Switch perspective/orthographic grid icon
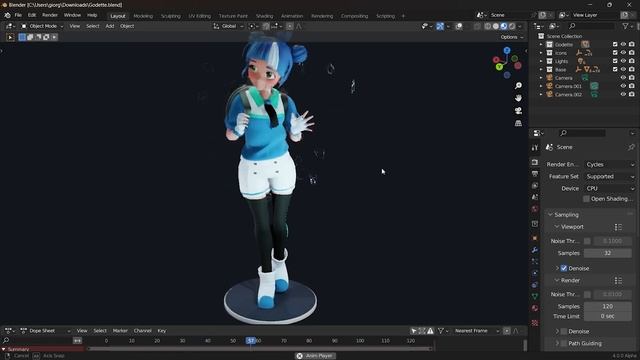 (x=518, y=123)
